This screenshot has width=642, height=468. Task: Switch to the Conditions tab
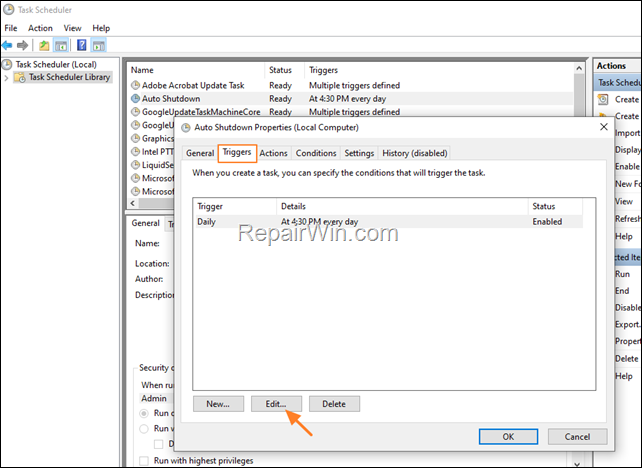point(316,153)
